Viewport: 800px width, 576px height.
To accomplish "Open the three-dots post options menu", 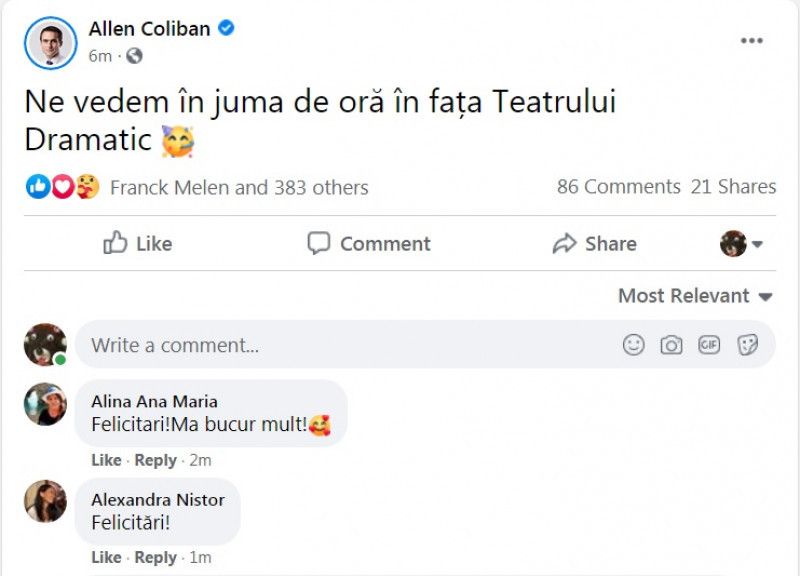I will coord(752,41).
